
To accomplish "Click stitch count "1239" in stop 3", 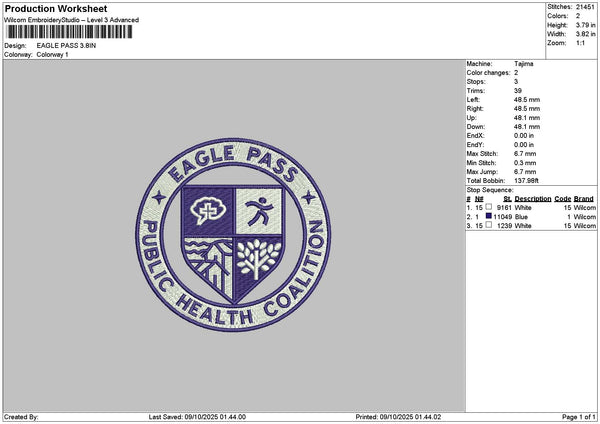I will (504, 226).
